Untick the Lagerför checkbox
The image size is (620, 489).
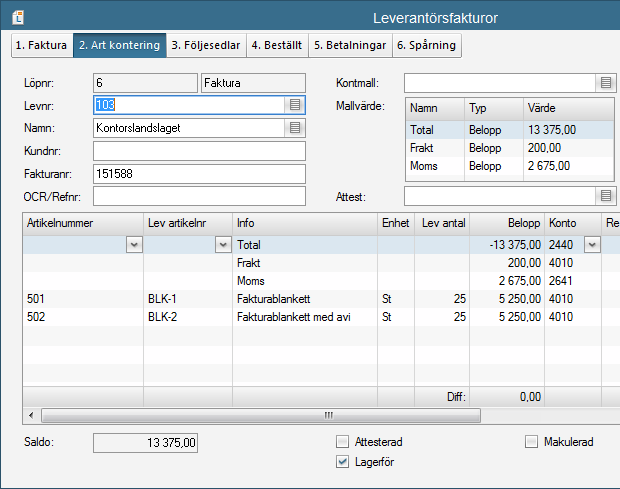[x=342, y=462]
